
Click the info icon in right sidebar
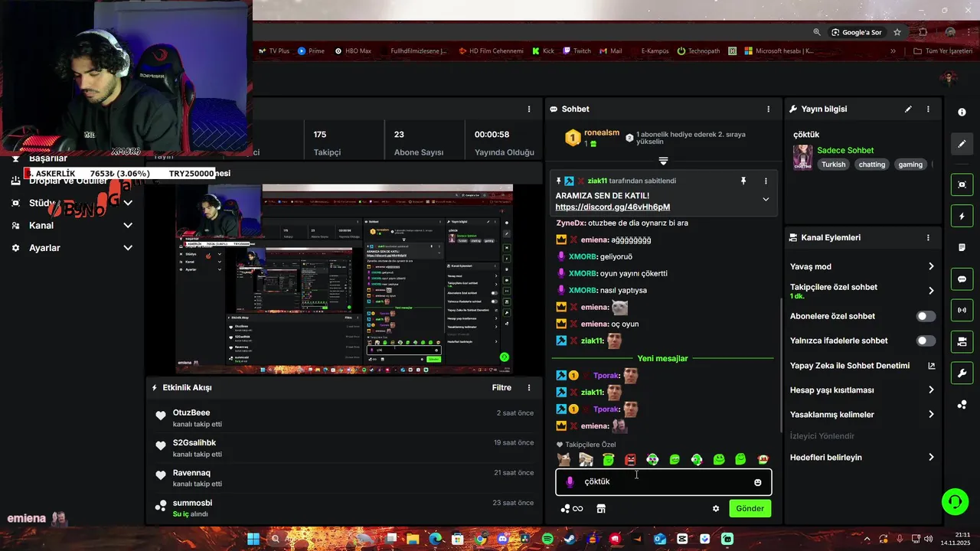click(x=962, y=112)
